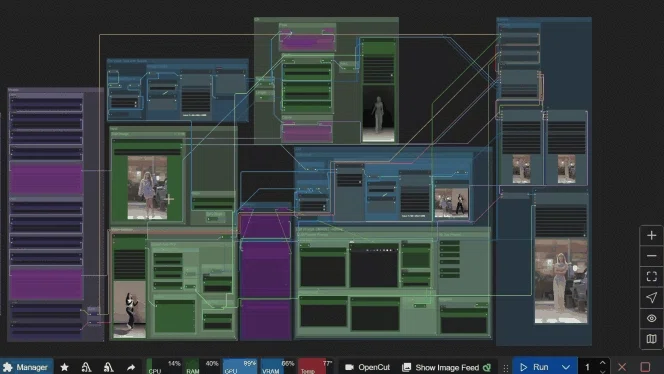Click the gray silhouette pose preview thumbnail
Viewport: 664px width, 374px height.
[378, 113]
